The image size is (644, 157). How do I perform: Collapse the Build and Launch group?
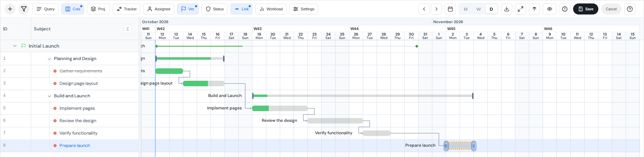tap(49, 96)
